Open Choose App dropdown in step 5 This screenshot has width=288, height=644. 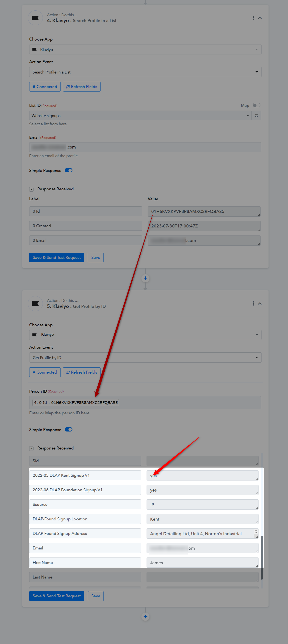pyautogui.click(x=145, y=335)
